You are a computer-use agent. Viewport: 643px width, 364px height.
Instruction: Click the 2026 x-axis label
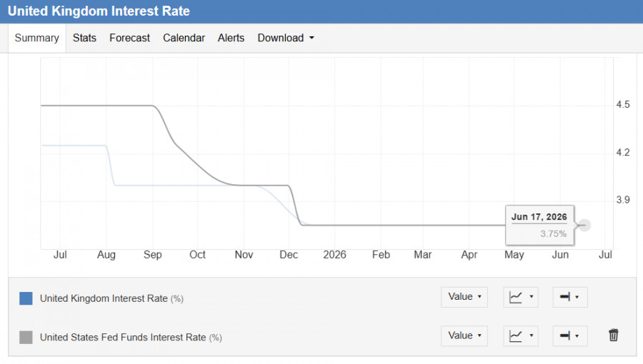[x=334, y=255]
